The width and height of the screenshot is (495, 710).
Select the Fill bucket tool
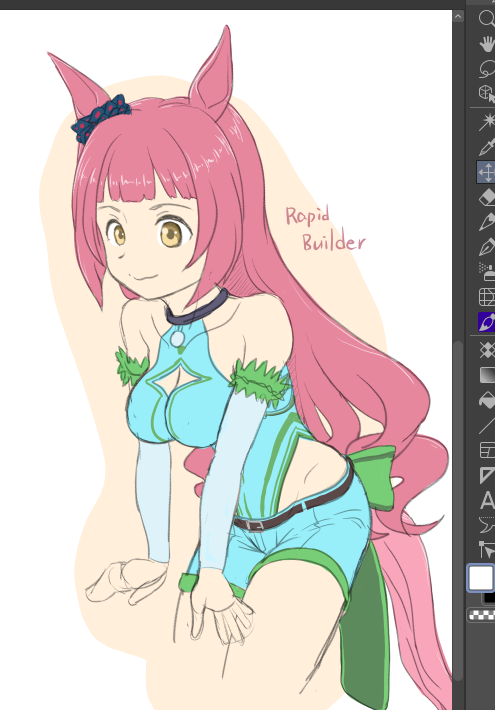click(x=487, y=400)
